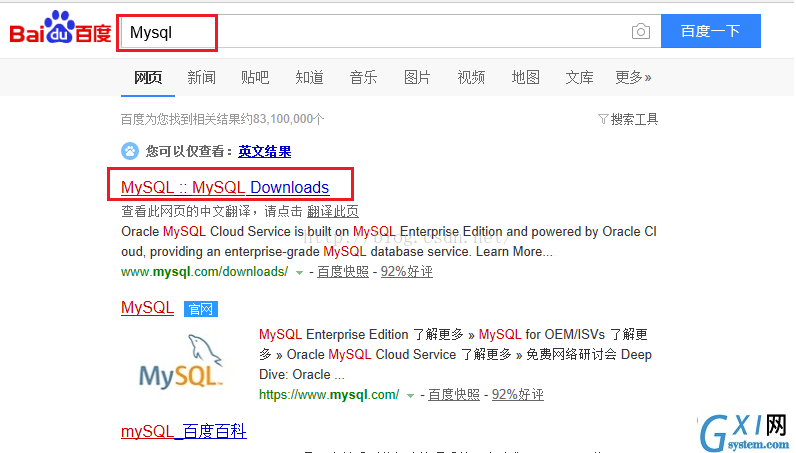Click the 翻译此页 link
Screen dimensions: 796x453
(333, 211)
